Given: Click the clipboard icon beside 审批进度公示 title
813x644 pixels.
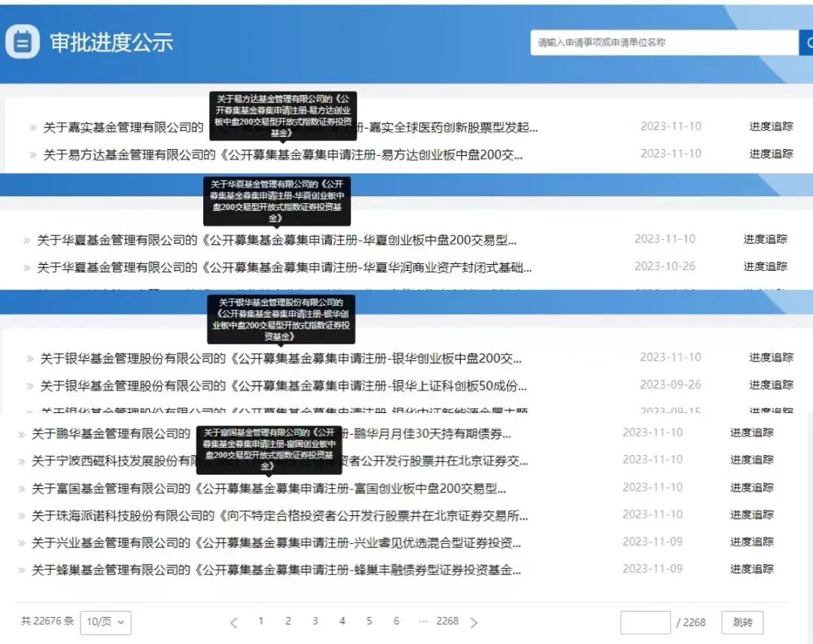Looking at the screenshot, I should 22,40.
